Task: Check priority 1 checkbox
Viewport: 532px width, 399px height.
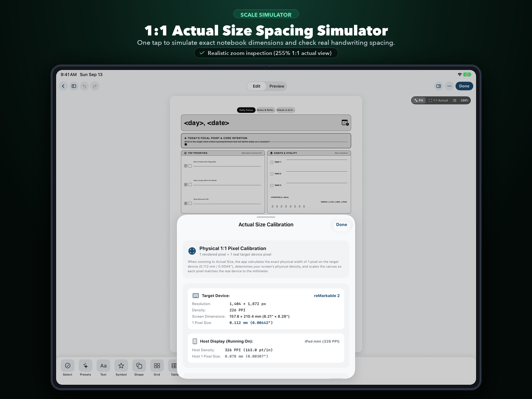Action: point(190,166)
